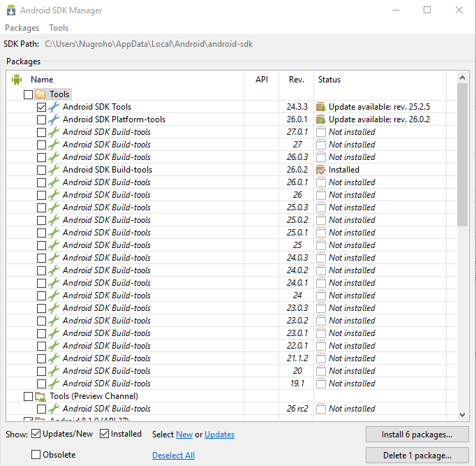Click the package list vertical scrollbar thumb
476x466 pixels.
pyautogui.click(x=462, y=154)
